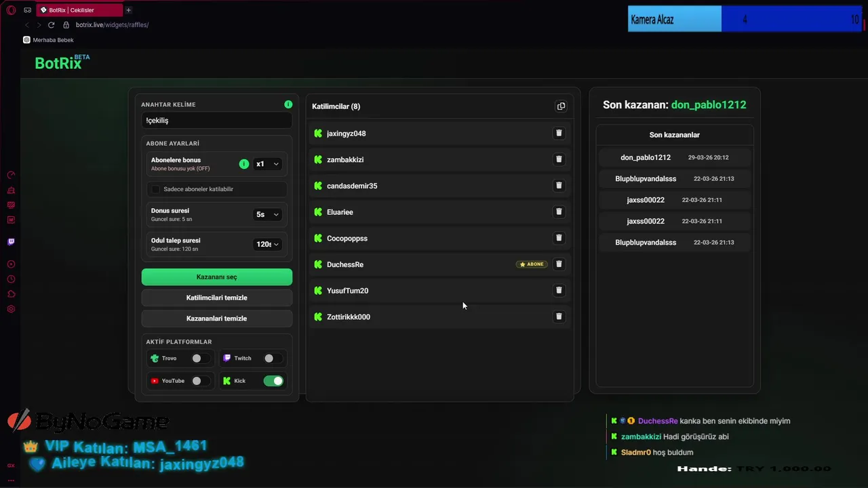Open sidebar Settings gear icon
868x488 pixels.
[x=11, y=309]
